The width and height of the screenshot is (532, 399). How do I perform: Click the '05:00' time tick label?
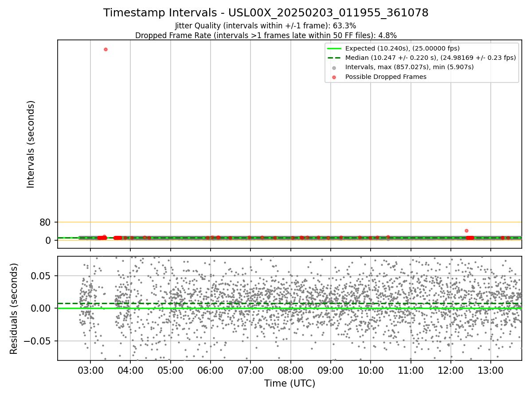click(171, 370)
